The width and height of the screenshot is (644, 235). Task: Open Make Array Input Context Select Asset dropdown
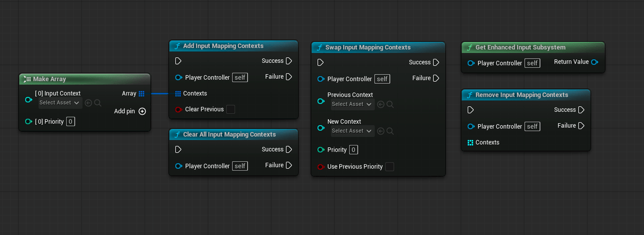coord(60,102)
